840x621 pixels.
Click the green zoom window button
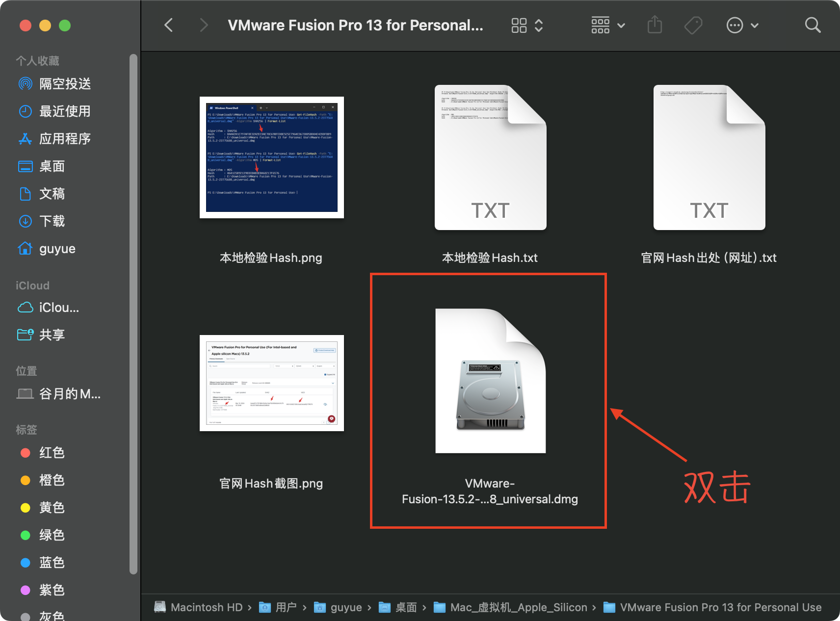tap(65, 26)
